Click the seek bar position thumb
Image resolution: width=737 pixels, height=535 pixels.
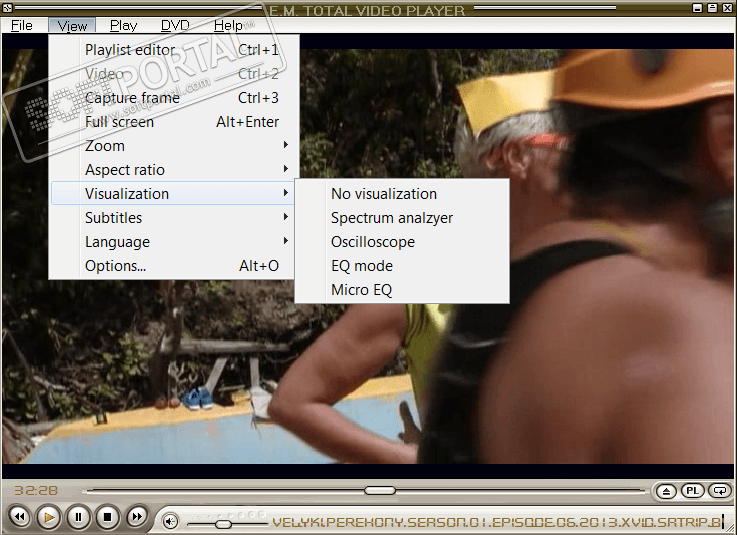(380, 490)
